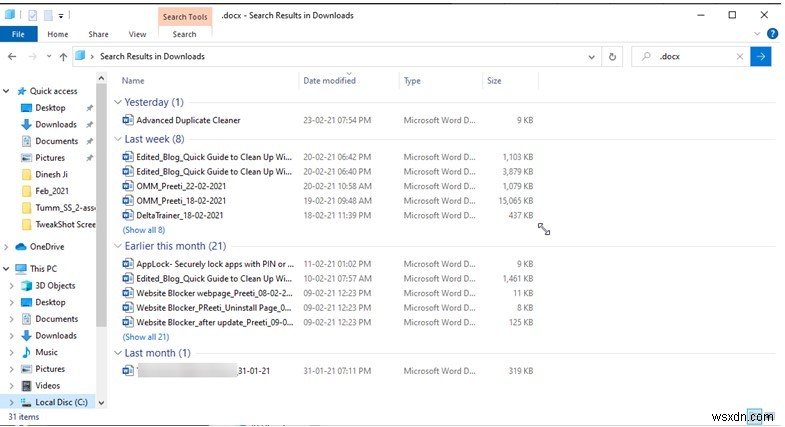Screen dimensions: 785x427
Task: Open the TweakShot Screen folder
Action: tap(59, 224)
